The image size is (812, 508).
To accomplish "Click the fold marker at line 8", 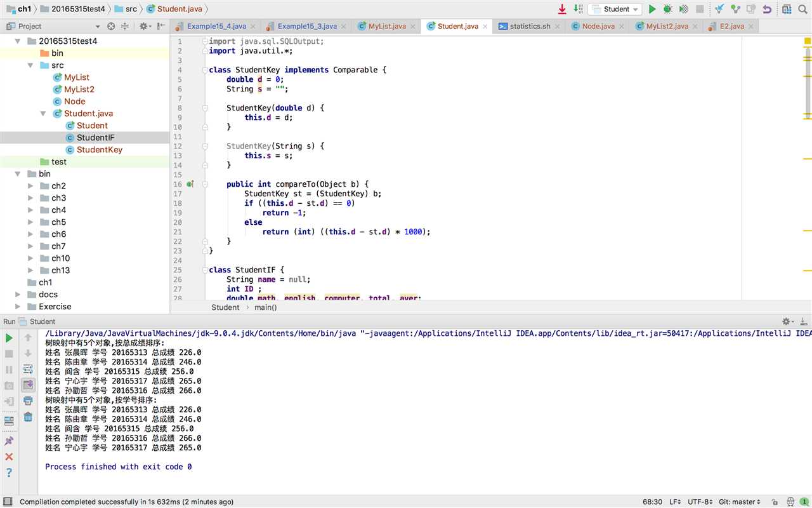I will 205,109.
